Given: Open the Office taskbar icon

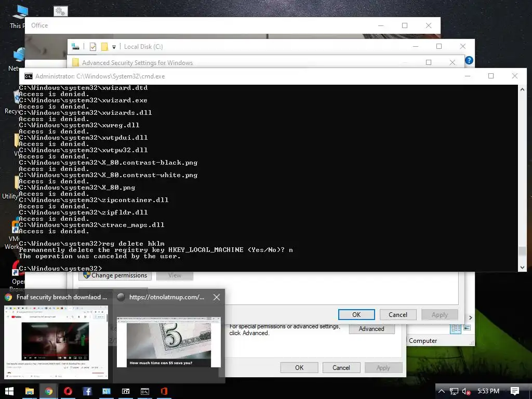Looking at the screenshot, I should point(164,391).
